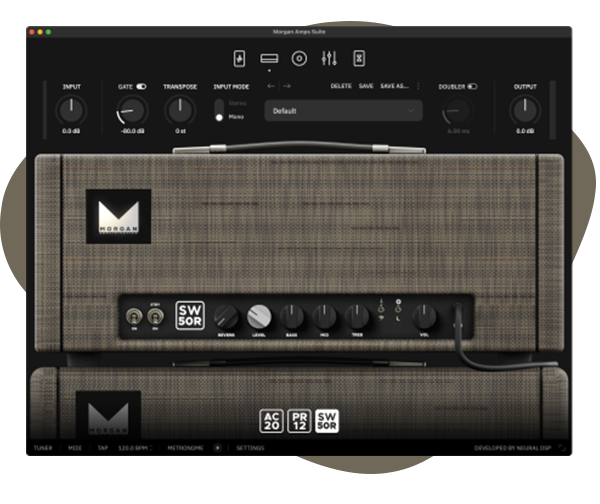Click the gate -80.0 dB value
This screenshot has width=600, height=504.
(132, 131)
